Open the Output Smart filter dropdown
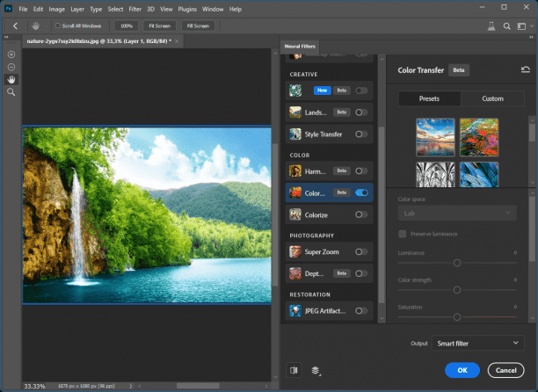 478,344
